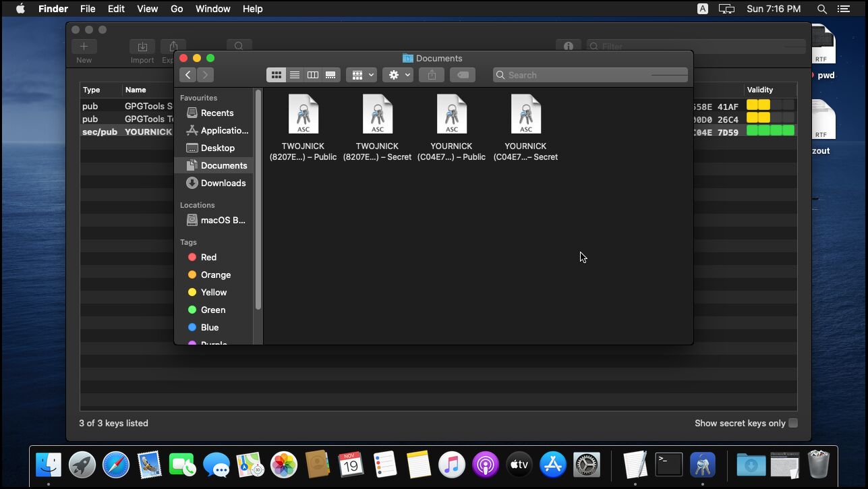Open the Action gear dropdown menu

point(398,75)
